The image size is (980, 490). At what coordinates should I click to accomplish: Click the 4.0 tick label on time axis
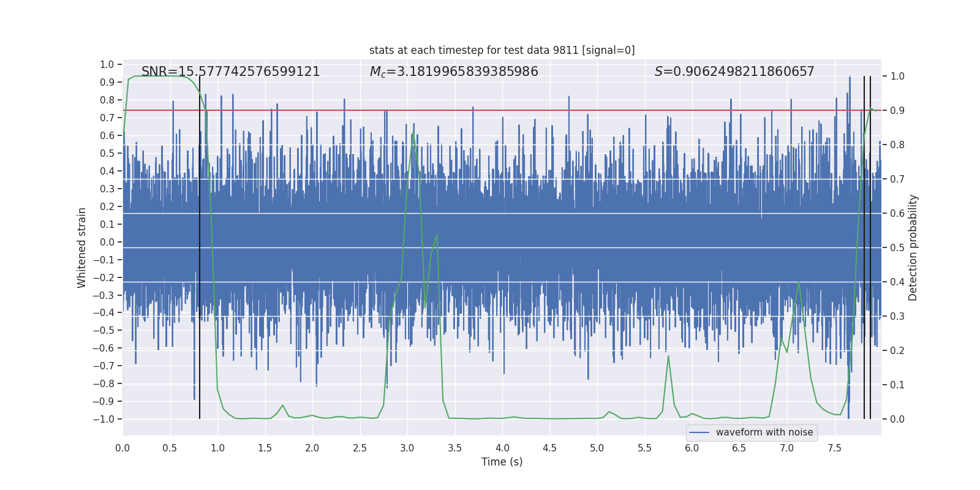[x=502, y=448]
